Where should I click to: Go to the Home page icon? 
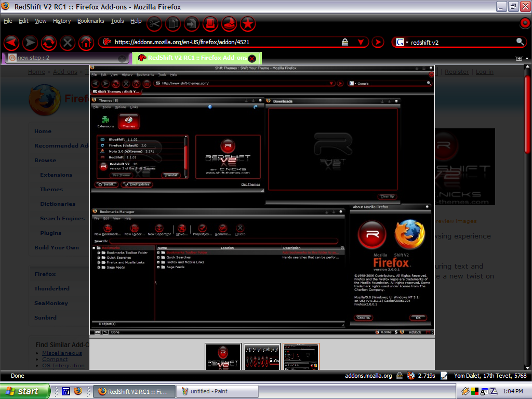[86, 43]
